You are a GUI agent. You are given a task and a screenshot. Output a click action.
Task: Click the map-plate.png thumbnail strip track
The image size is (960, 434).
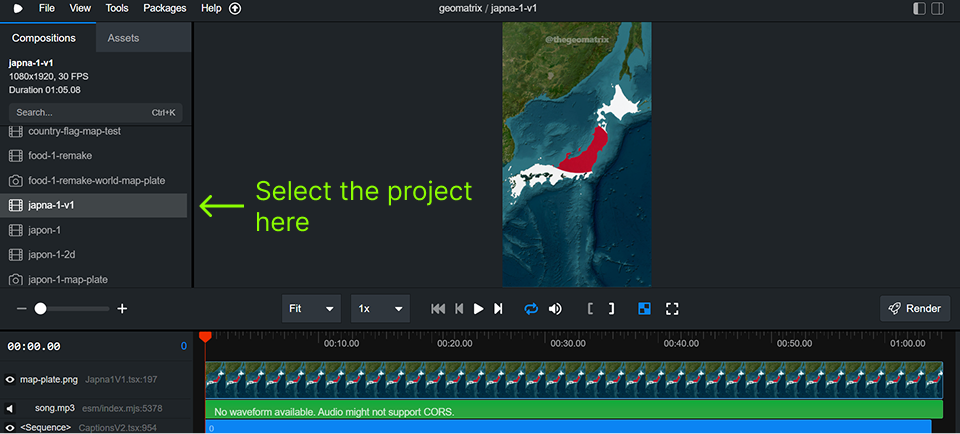574,380
